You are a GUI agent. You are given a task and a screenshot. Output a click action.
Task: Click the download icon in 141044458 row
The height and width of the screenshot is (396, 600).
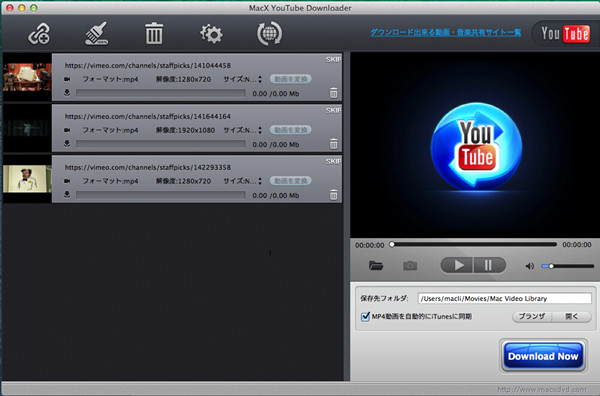[67, 93]
